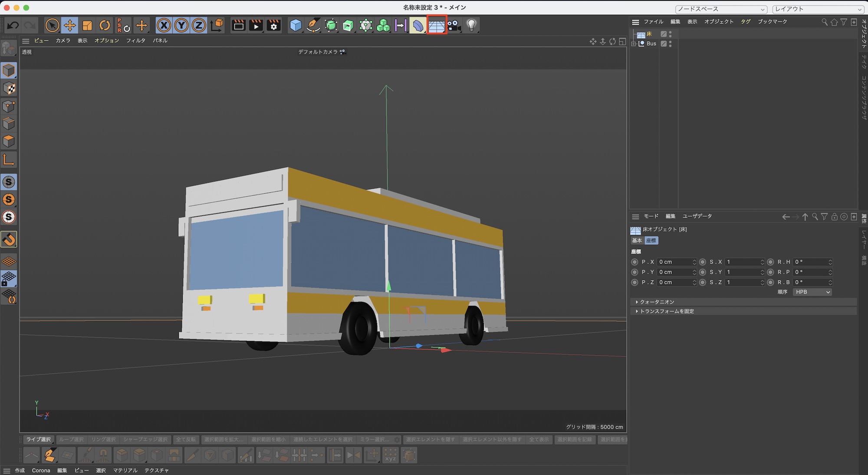868x475 pixels.
Task: Switch to the 座標 tab
Action: [651, 241]
